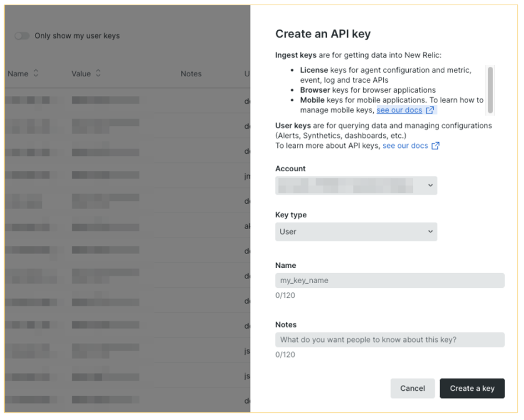The width and height of the screenshot is (524, 420).
Task: Click the Notes column header
Action: point(191,74)
